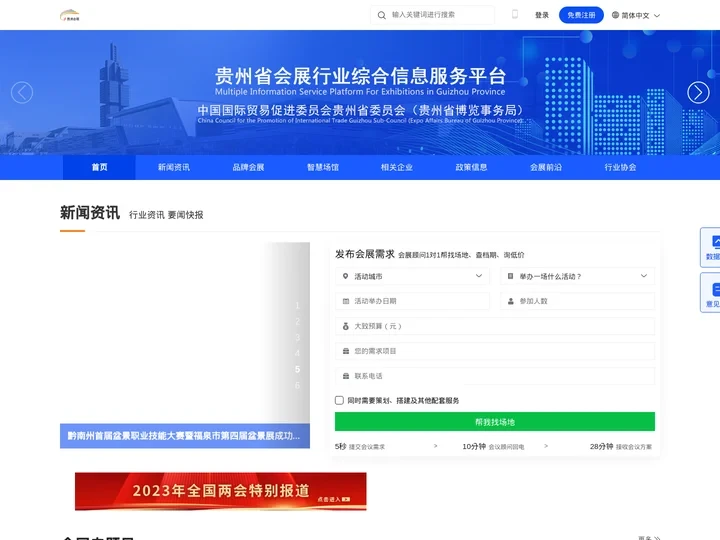
Task: Click the 大致预算 budget field
Action: [495, 326]
